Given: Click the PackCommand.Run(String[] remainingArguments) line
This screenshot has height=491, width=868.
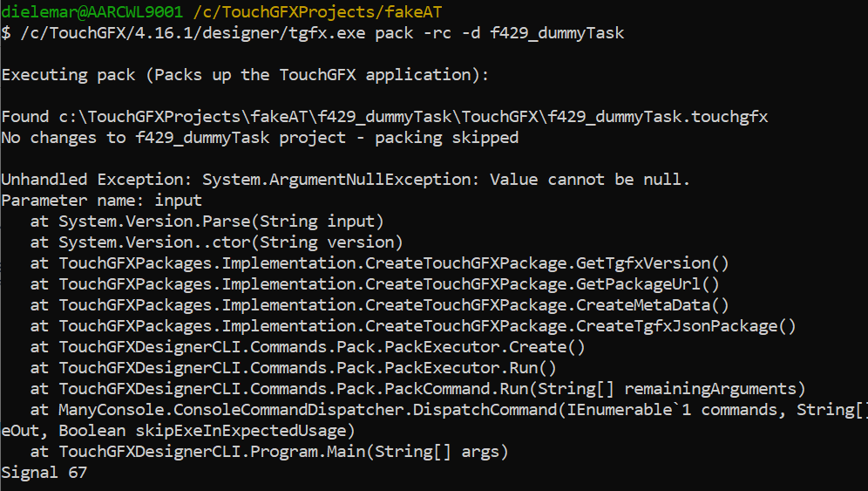Looking at the screenshot, I should (418, 389).
